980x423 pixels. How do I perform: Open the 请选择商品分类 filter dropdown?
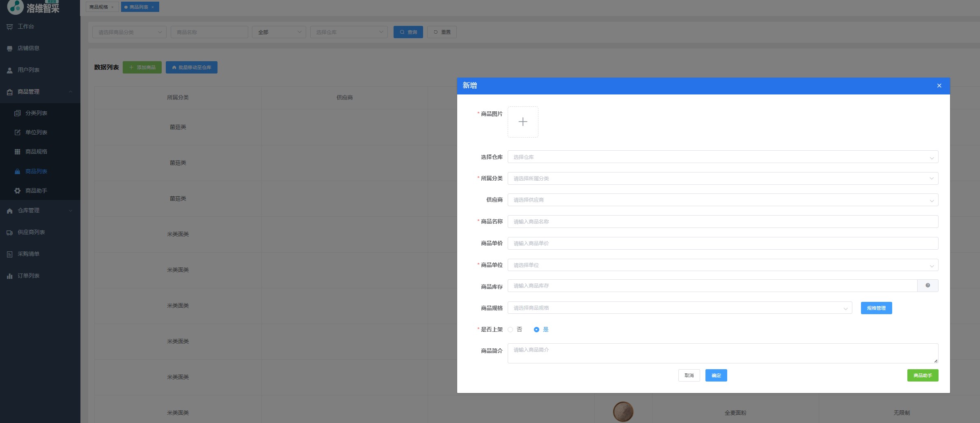pyautogui.click(x=129, y=32)
